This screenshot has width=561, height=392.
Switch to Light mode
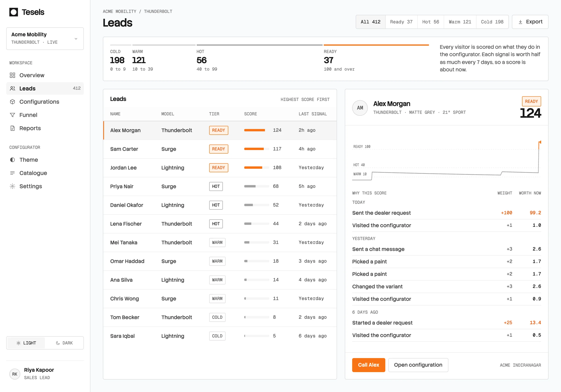coord(26,343)
